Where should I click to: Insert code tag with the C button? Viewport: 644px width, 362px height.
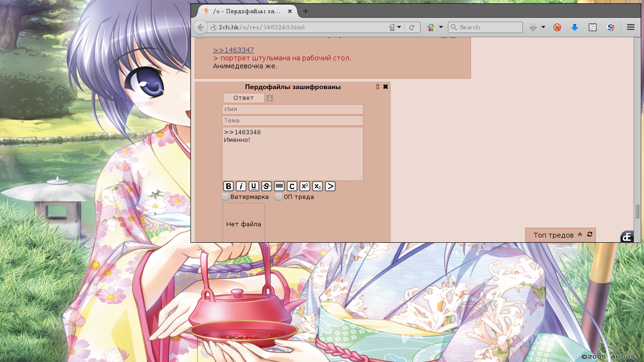click(x=292, y=186)
